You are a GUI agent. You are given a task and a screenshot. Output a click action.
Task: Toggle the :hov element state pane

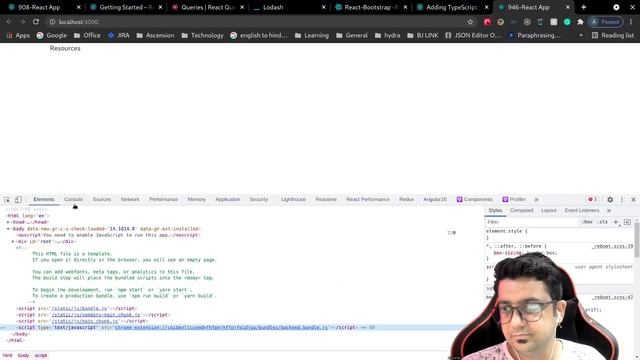[587, 222]
